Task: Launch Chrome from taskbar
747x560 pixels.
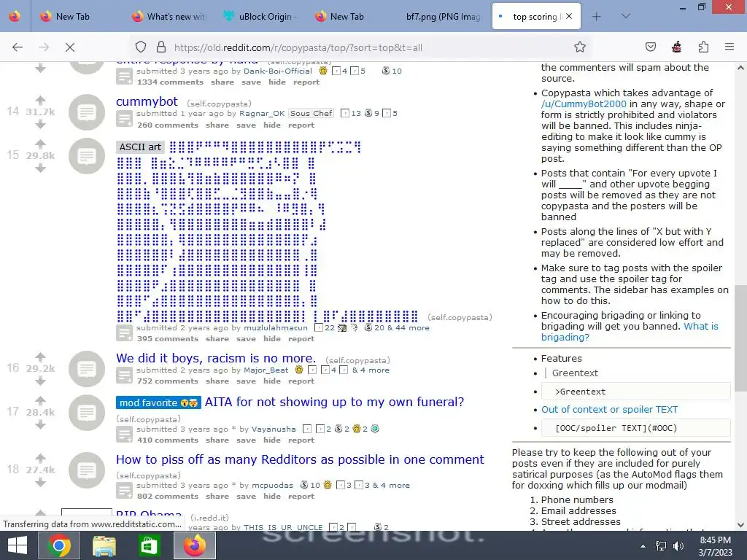Action: point(59,545)
